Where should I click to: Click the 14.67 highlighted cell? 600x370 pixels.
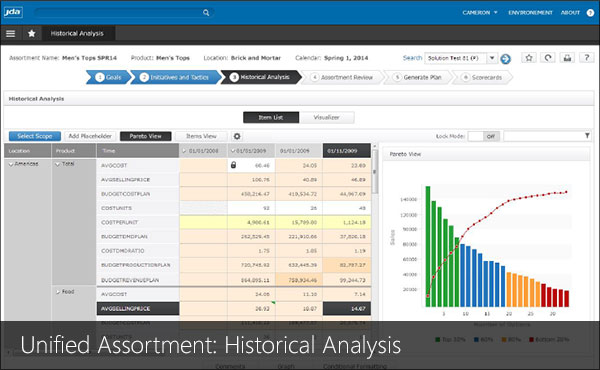pyautogui.click(x=347, y=309)
